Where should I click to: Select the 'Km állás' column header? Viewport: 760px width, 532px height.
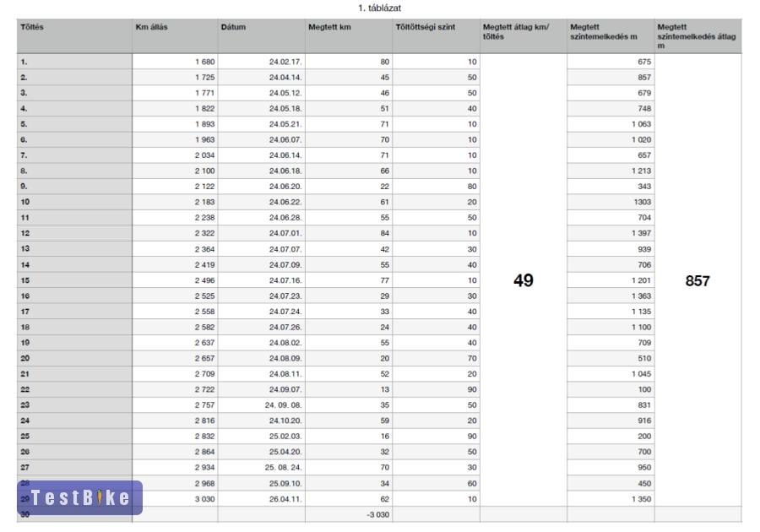point(175,36)
